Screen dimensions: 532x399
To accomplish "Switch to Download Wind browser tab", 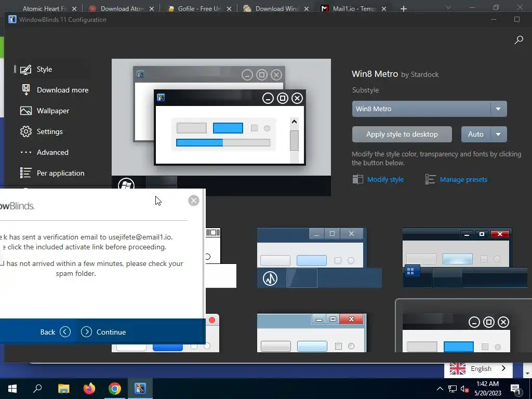I will click(x=276, y=8).
